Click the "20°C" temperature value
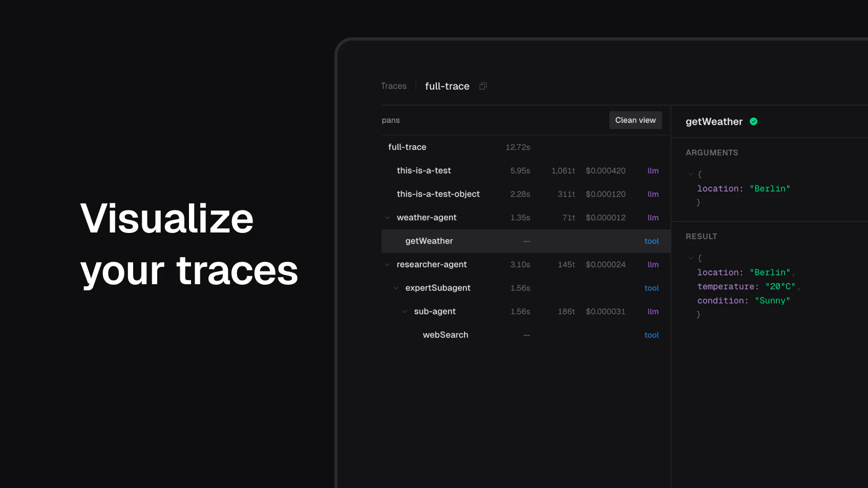This screenshot has width=868, height=488. click(780, 287)
